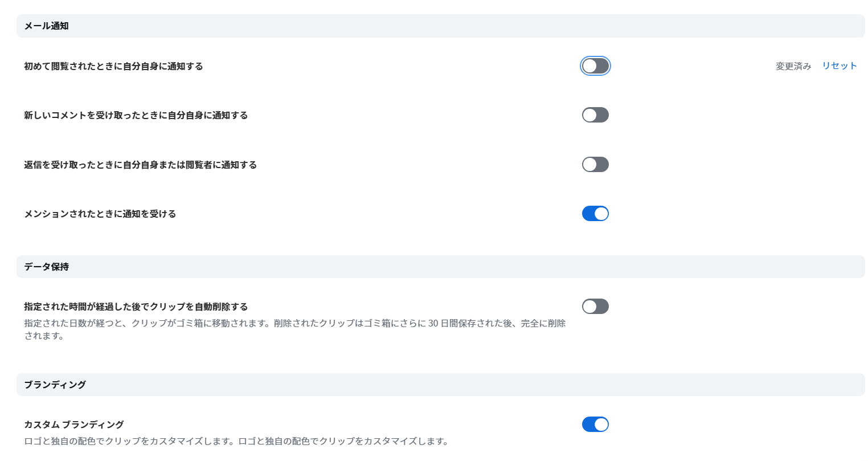Click the クリップを自動削除する setting title

pos(136,307)
